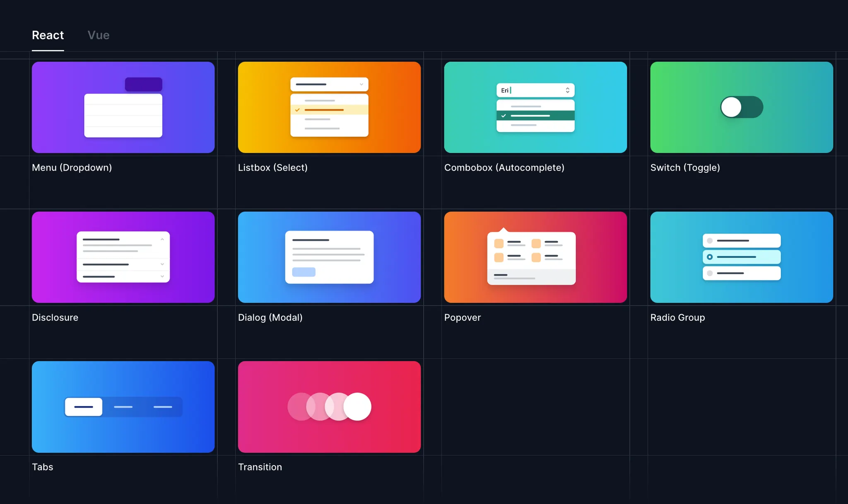Click the white checkmark in combobox illustration
The image size is (848, 504).
click(503, 116)
